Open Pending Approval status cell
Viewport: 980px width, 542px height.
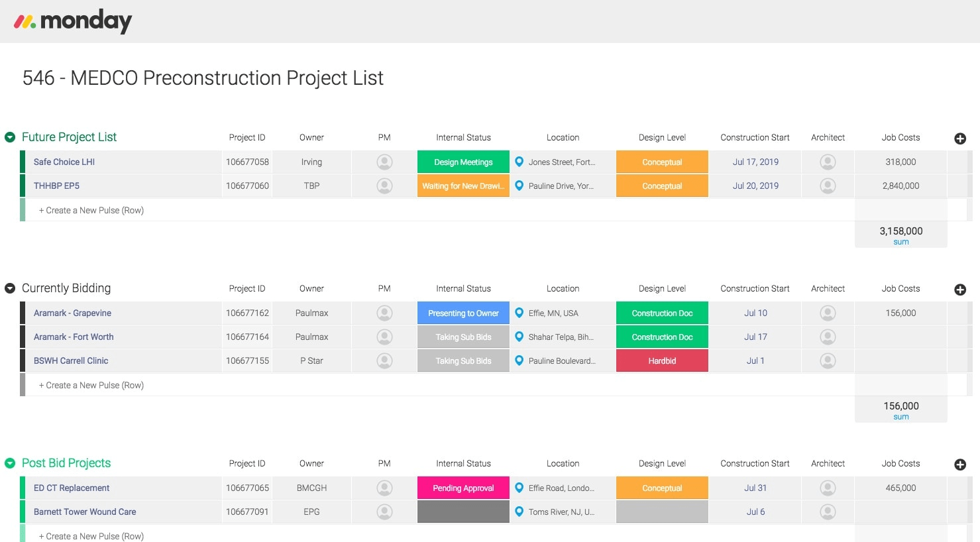pos(463,488)
